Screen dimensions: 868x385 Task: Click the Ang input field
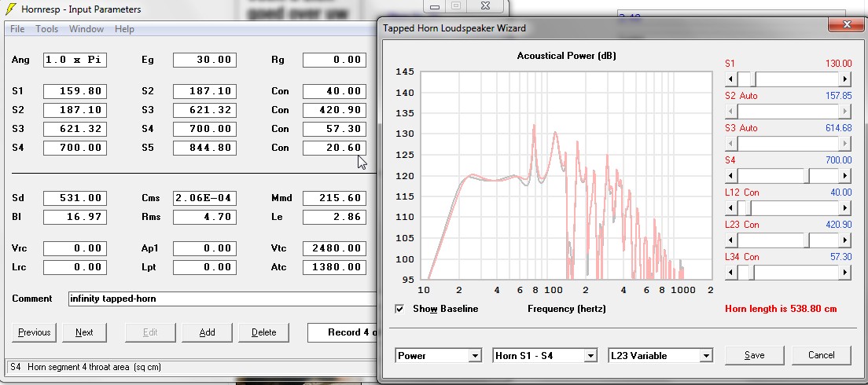75,60
